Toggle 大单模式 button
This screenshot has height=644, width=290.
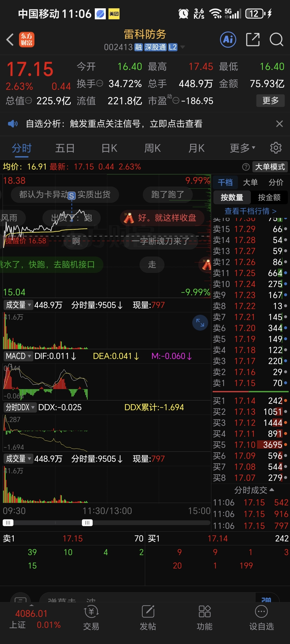(270, 167)
